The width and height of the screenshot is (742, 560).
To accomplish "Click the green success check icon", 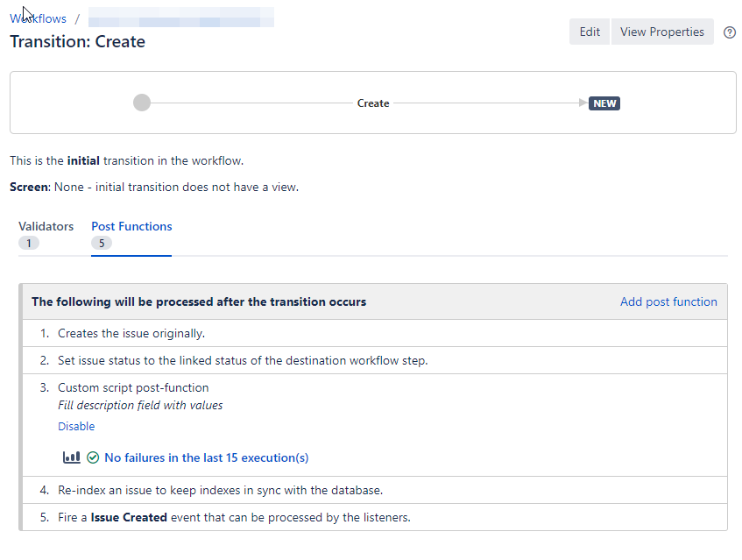I will [x=92, y=457].
